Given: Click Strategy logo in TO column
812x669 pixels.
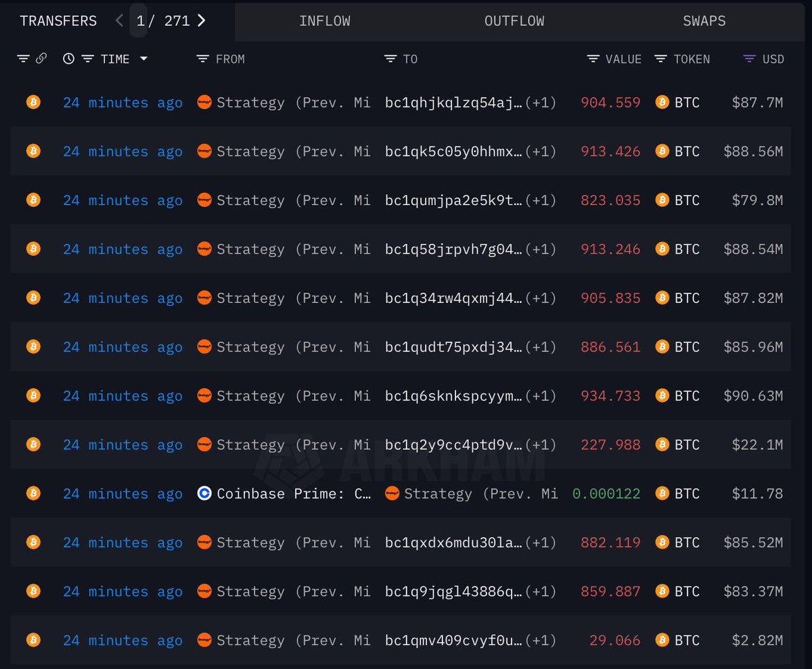Looking at the screenshot, I should (391, 493).
